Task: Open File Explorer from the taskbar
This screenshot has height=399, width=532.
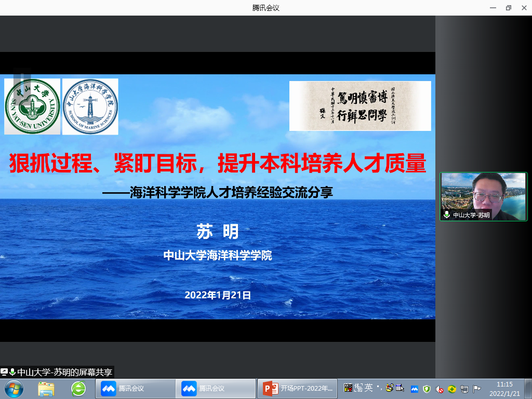Action: (46, 388)
